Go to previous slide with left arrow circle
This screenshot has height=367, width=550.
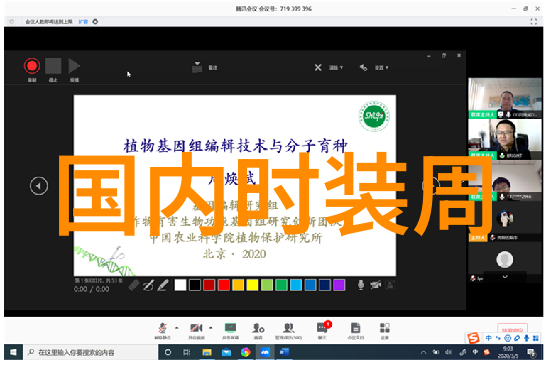click(39, 186)
